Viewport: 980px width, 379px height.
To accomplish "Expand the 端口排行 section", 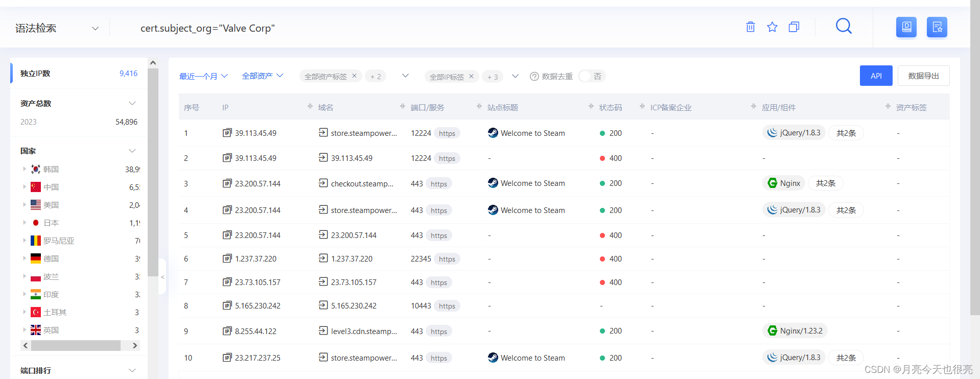I will [x=132, y=370].
